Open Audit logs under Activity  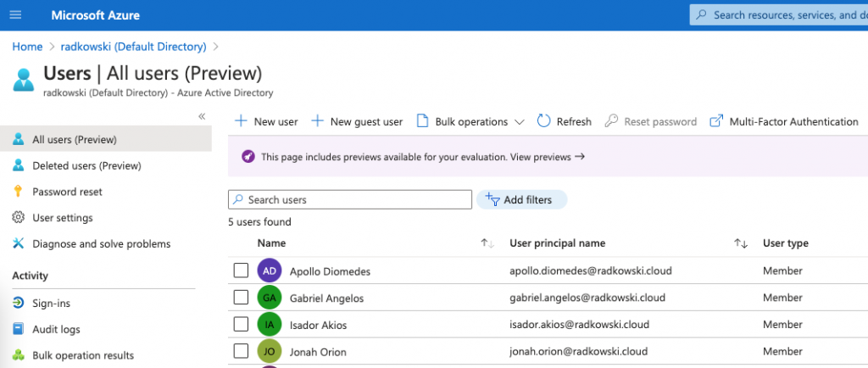(56, 329)
